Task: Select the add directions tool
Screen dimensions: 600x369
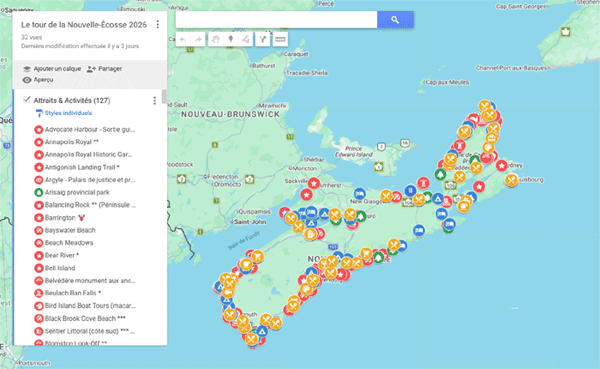Action: pyautogui.click(x=263, y=39)
